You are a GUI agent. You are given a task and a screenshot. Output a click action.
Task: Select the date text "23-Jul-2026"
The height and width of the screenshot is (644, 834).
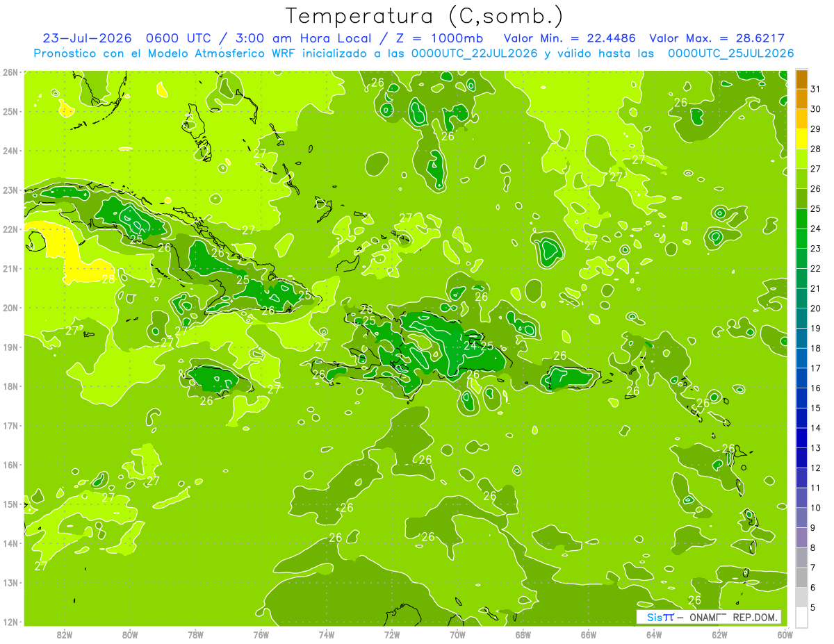[87, 38]
